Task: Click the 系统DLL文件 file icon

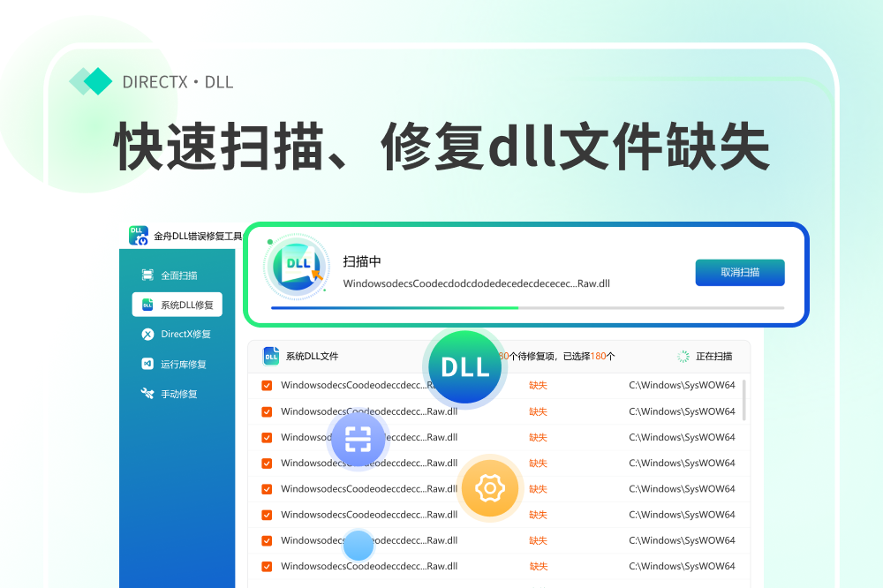Action: pos(271,357)
